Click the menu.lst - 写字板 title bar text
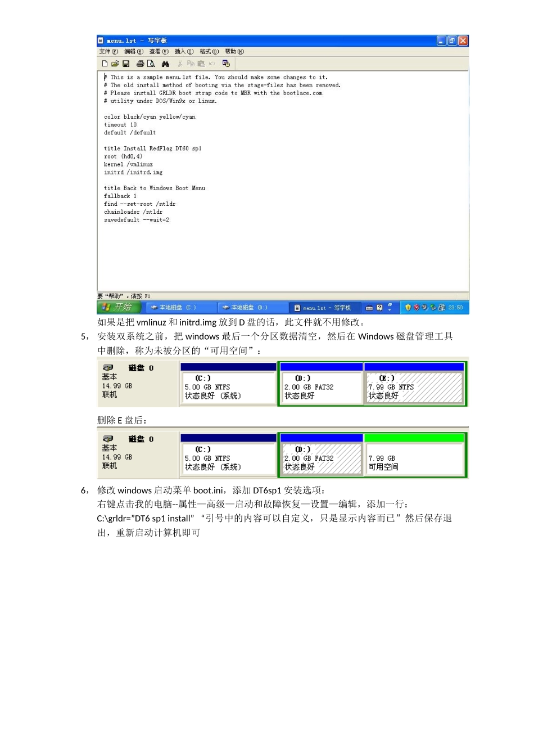This screenshot has width=534, height=756. click(x=137, y=40)
